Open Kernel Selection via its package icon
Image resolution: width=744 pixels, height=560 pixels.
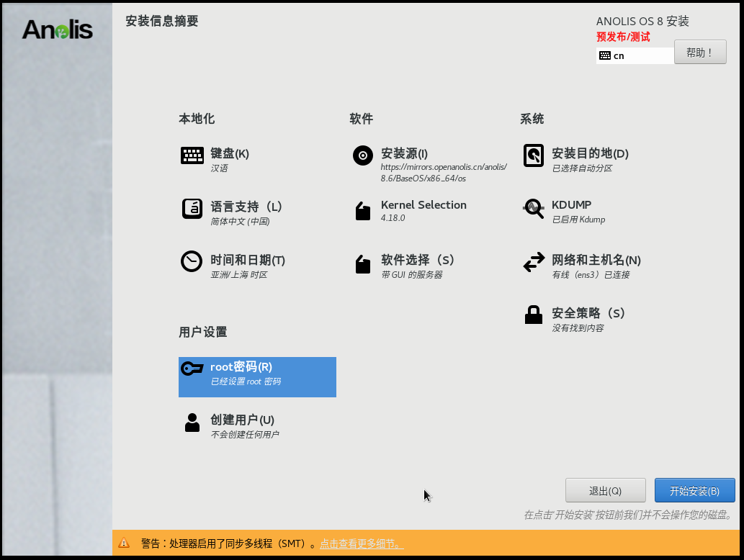363,211
